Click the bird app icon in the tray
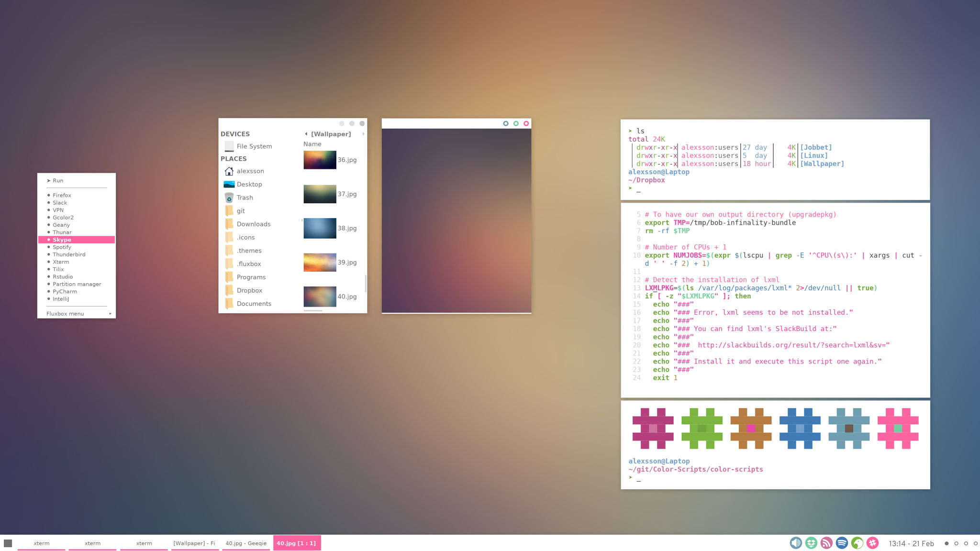The width and height of the screenshot is (980, 551). click(857, 543)
